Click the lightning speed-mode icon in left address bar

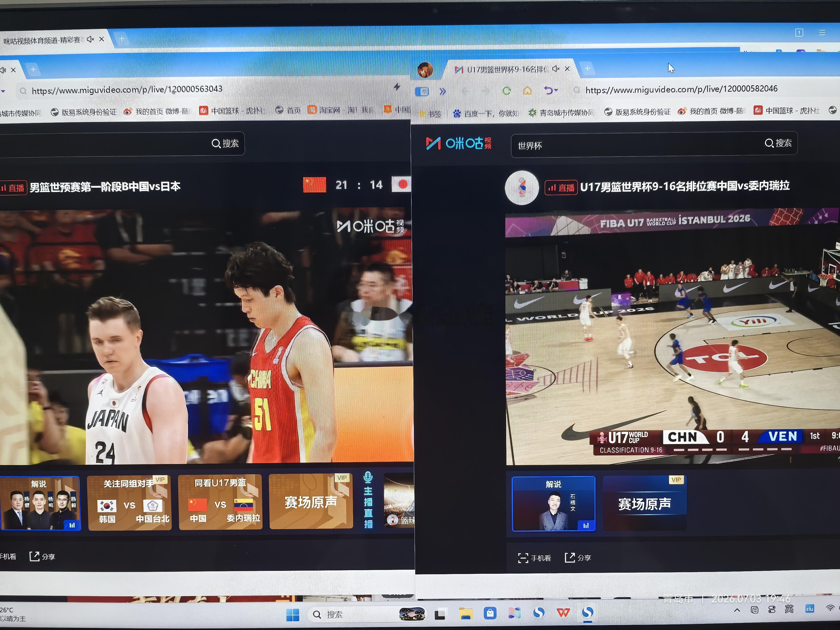tap(397, 87)
